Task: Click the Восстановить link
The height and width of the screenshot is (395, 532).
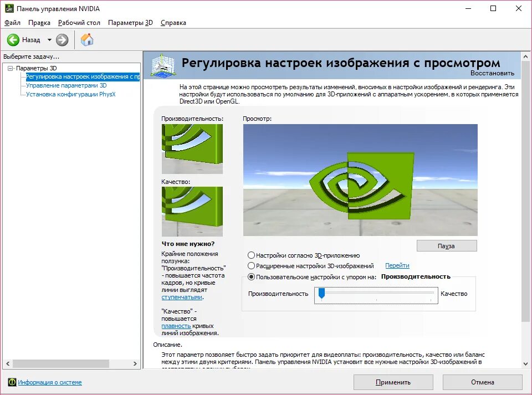Action: (x=492, y=73)
